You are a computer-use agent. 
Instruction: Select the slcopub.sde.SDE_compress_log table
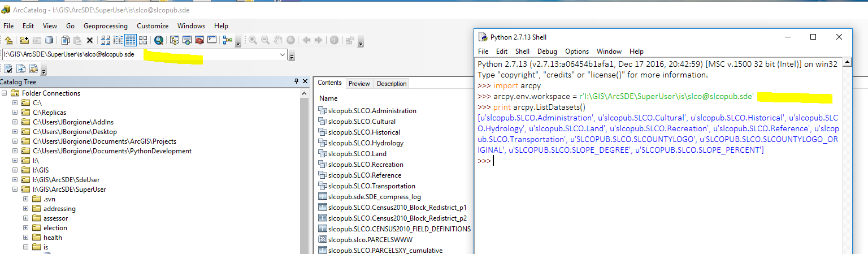pyautogui.click(x=370, y=197)
